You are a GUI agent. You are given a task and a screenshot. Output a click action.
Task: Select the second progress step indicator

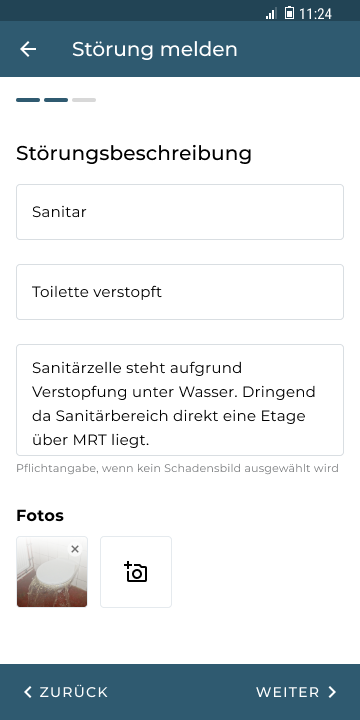[56, 100]
